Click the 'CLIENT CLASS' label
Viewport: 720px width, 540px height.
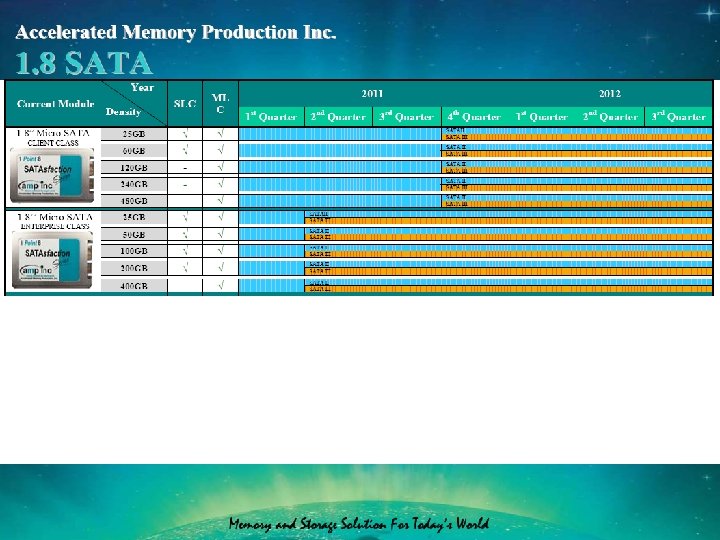(53, 143)
